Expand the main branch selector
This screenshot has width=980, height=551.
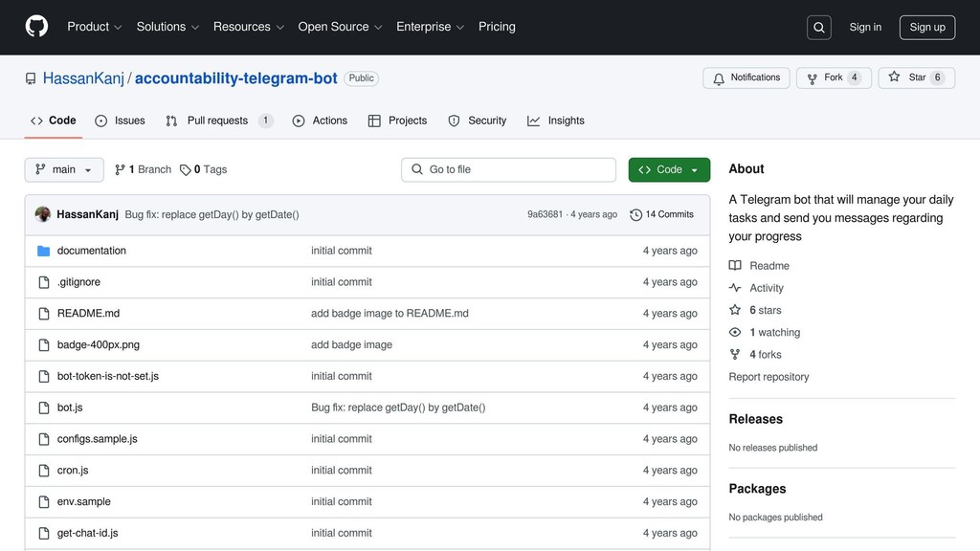coord(63,169)
